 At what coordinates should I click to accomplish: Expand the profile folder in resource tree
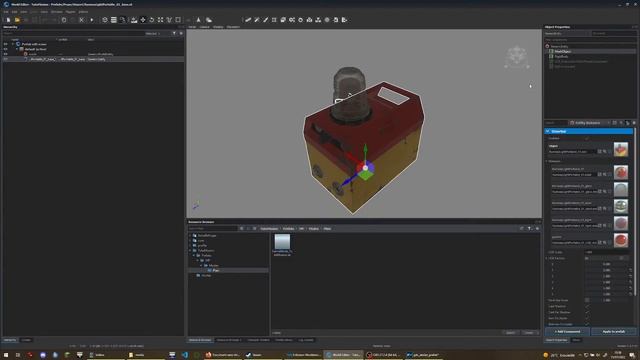(x=190, y=246)
